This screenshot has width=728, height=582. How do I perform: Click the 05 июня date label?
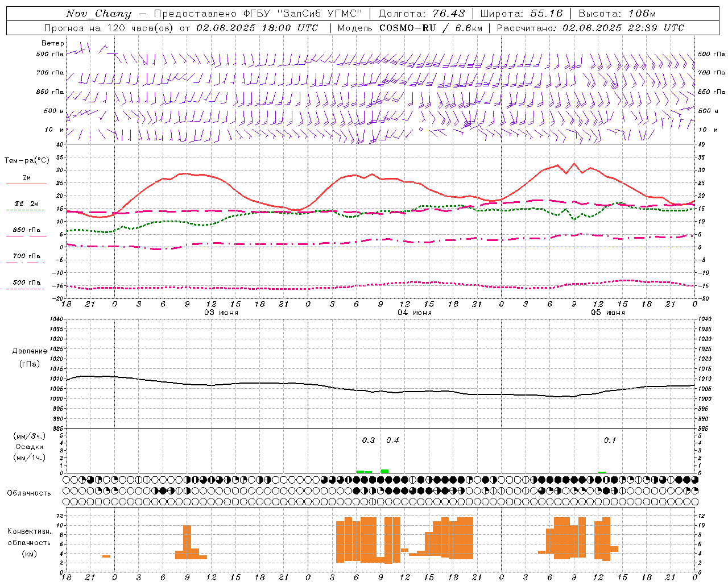click(607, 313)
